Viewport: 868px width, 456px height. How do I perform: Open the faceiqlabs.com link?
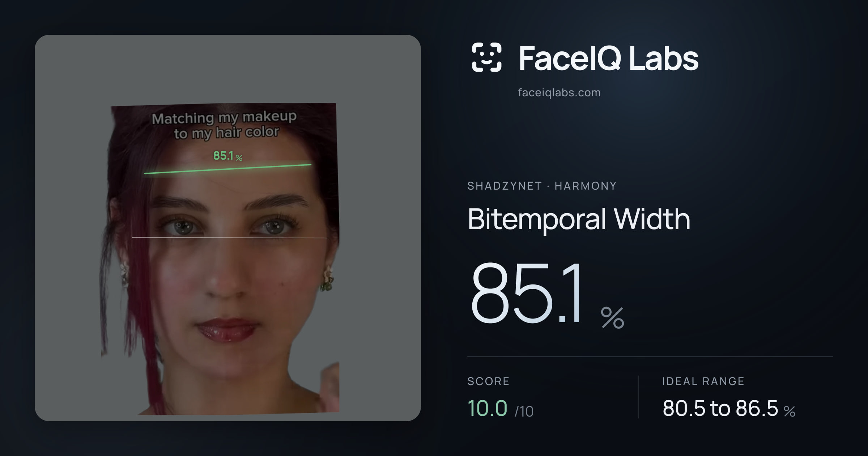[x=559, y=93]
